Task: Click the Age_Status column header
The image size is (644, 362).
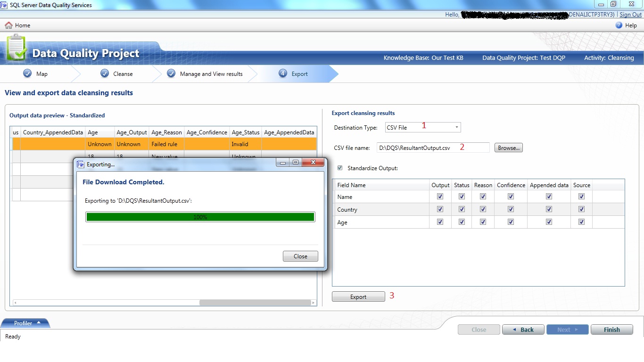Action: tap(245, 132)
